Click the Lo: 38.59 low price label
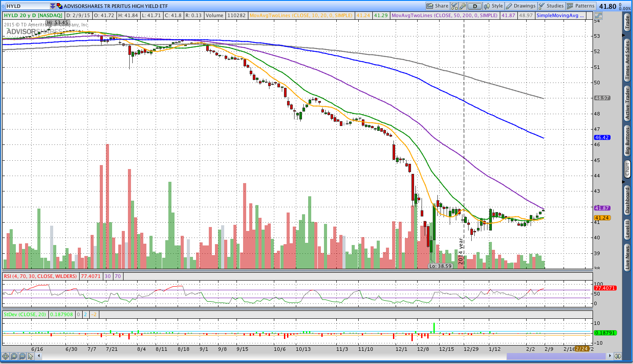Viewport: 633px width, 364px height. [x=440, y=266]
